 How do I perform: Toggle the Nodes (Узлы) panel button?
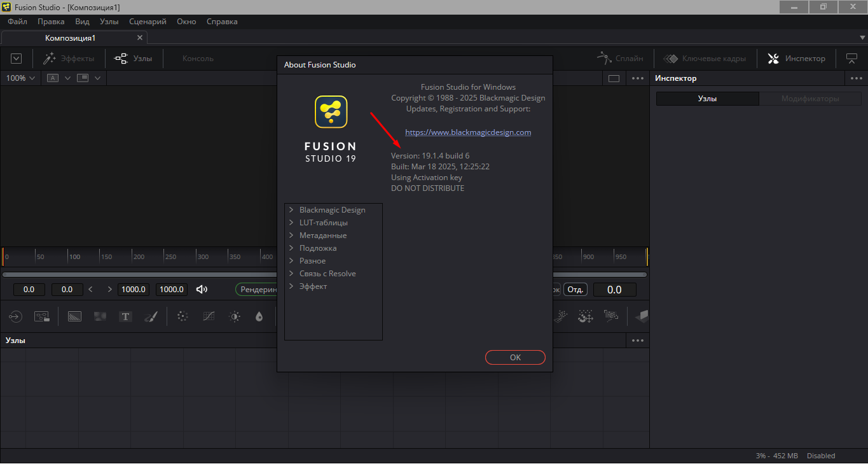pos(133,59)
